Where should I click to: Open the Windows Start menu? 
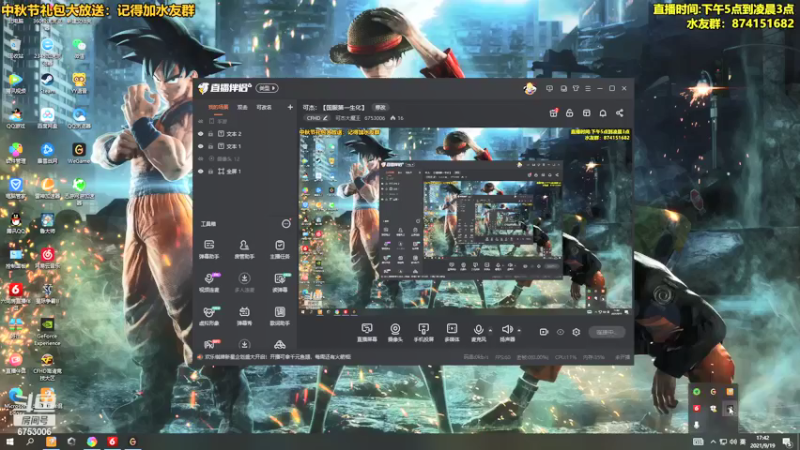click(x=9, y=441)
